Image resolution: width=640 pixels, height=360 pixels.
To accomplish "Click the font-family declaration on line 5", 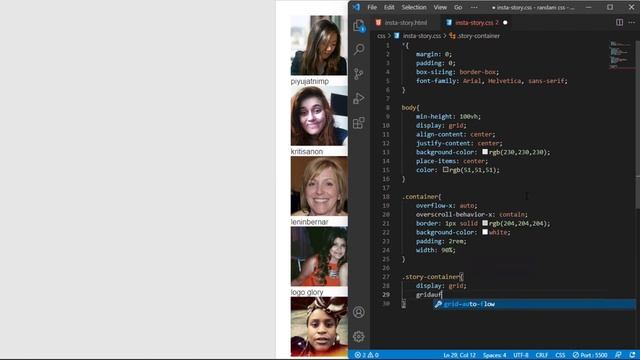I will (491, 81).
